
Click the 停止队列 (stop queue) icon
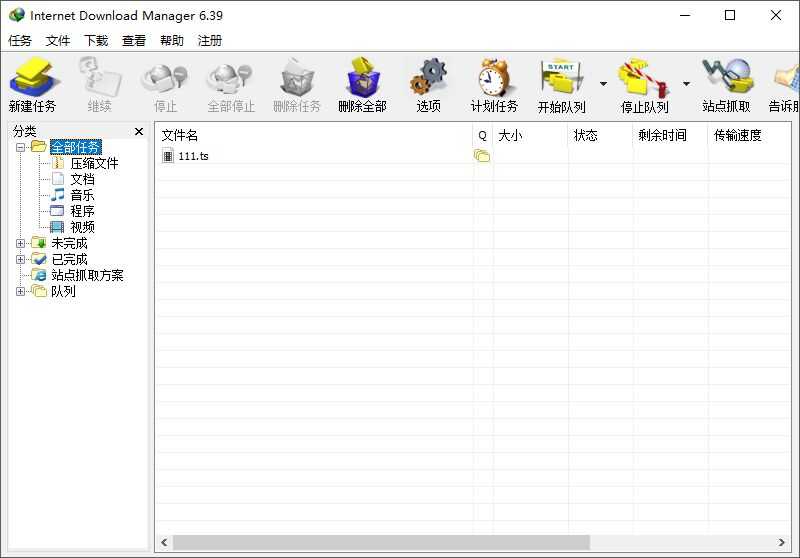[x=644, y=78]
